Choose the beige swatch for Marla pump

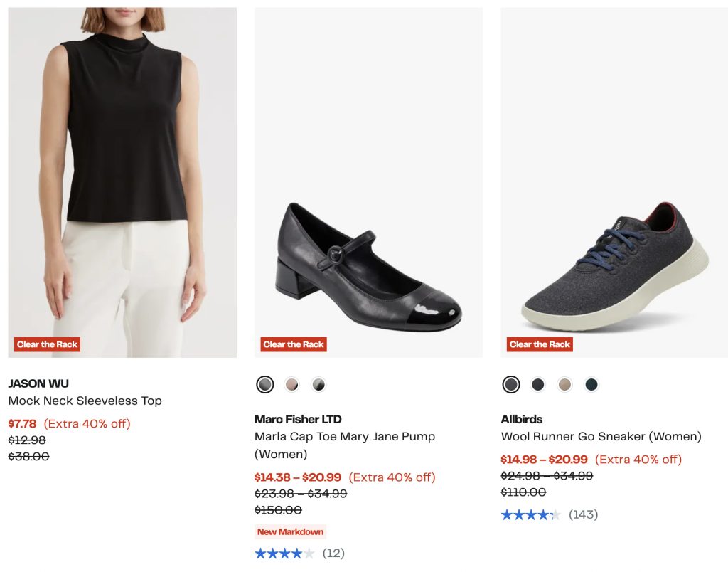pos(291,385)
